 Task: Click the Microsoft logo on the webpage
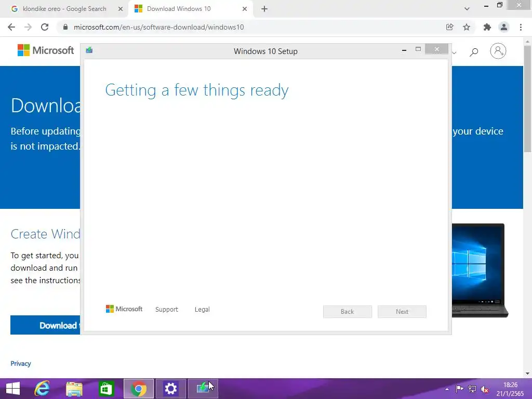click(x=46, y=50)
